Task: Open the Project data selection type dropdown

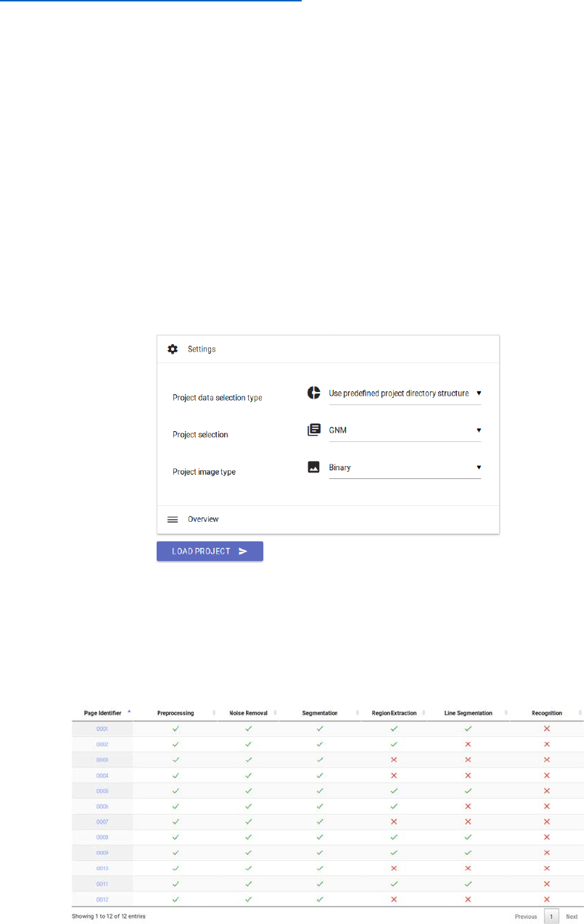Action: [404, 394]
